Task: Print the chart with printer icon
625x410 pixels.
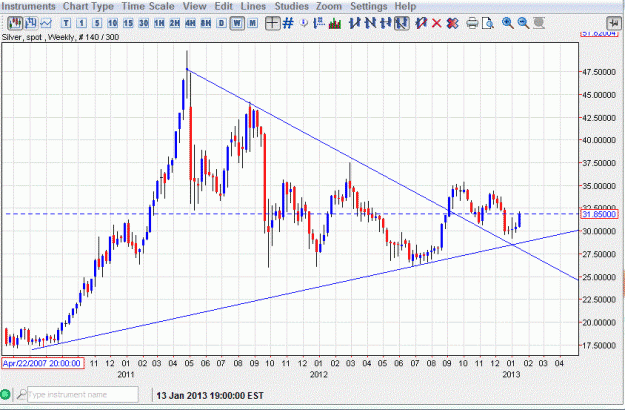Action: click(x=472, y=24)
